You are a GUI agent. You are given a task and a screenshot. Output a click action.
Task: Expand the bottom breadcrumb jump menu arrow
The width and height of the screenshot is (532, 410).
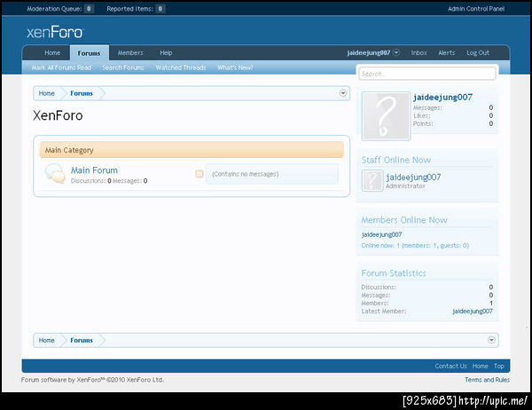click(x=491, y=340)
